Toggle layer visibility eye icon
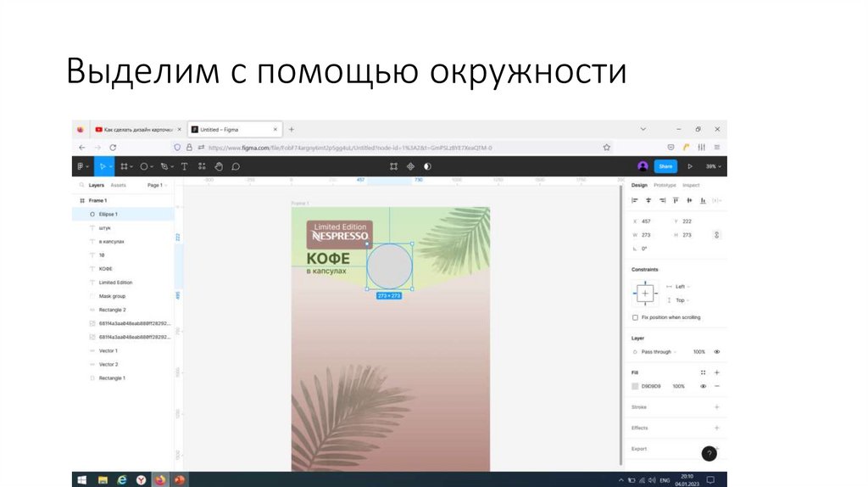Screen dimensions: 868x487 tap(717, 352)
